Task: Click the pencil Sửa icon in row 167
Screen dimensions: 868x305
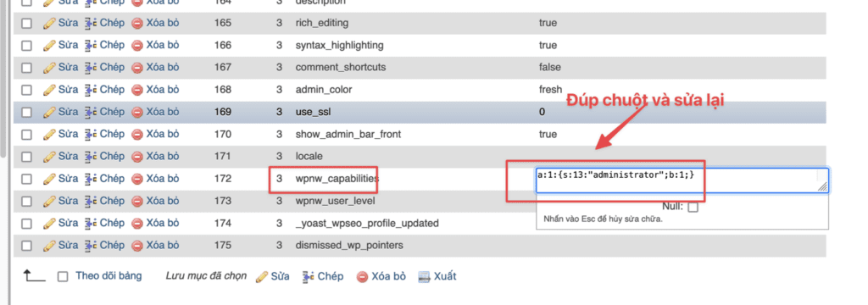Action: [x=49, y=68]
